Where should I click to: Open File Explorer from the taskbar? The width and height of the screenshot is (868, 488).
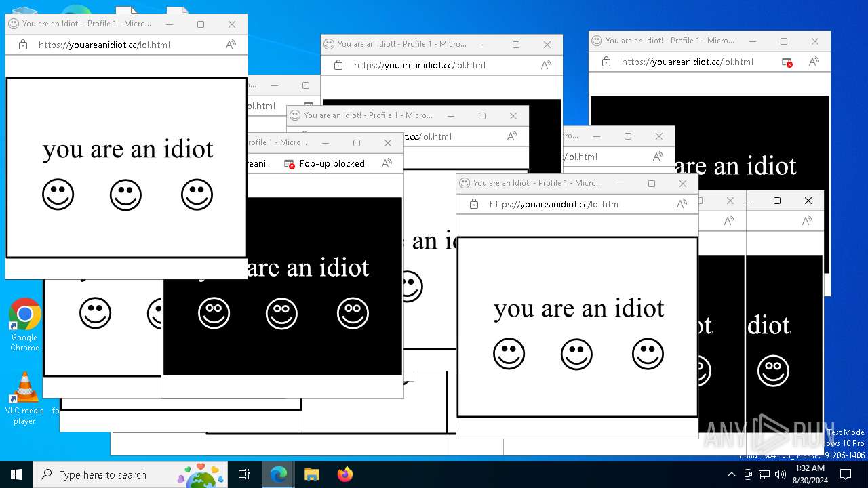(x=311, y=474)
